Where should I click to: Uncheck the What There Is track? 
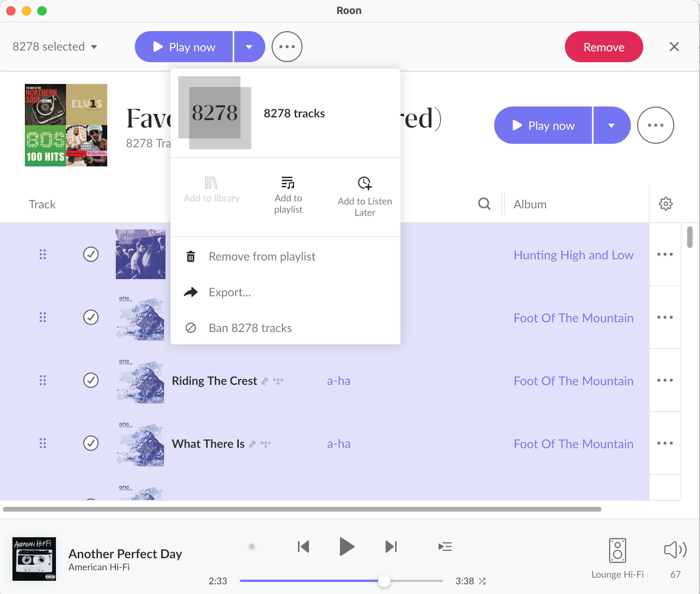[x=91, y=443]
